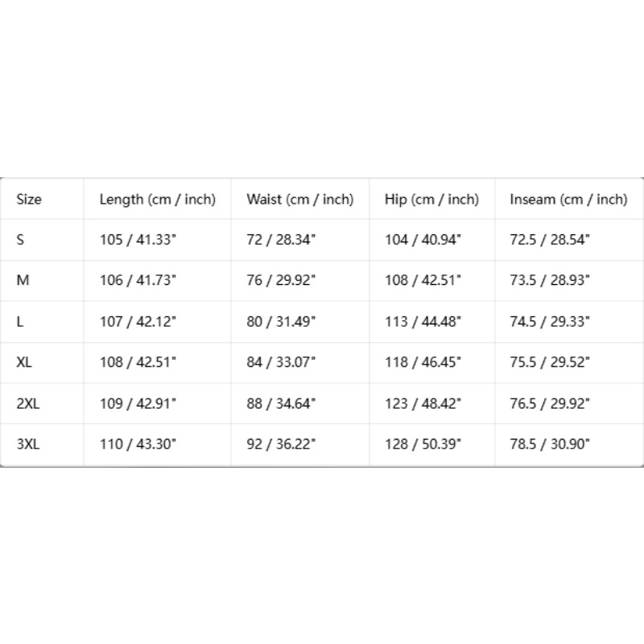Click the 3XL size row label
The width and height of the screenshot is (644, 644).
tap(28, 444)
